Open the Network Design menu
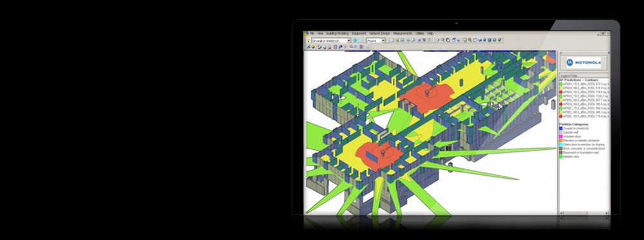Image resolution: width=644 pixels, height=240 pixels. (379, 33)
